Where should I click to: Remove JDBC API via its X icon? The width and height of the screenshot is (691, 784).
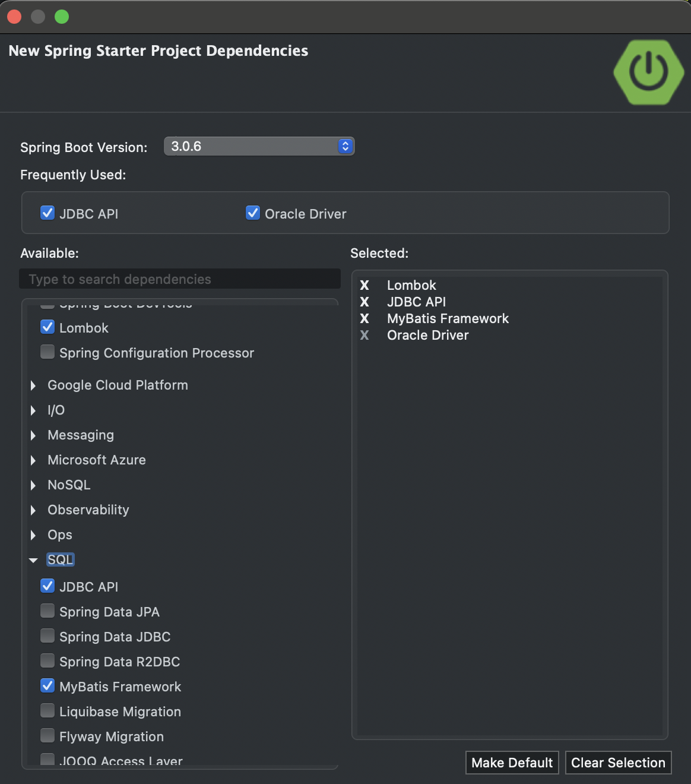364,302
